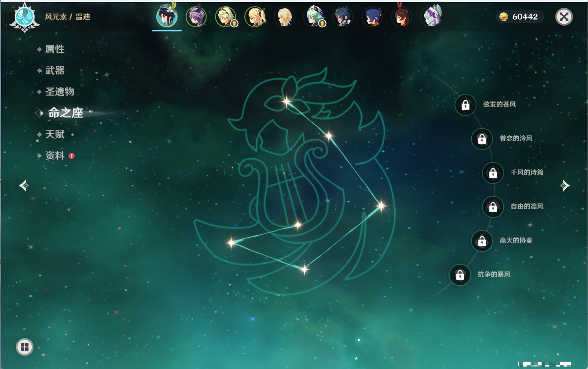The width and height of the screenshot is (588, 369).
Task: View the 眷恋的泠风 constellation label
Action: pos(516,138)
